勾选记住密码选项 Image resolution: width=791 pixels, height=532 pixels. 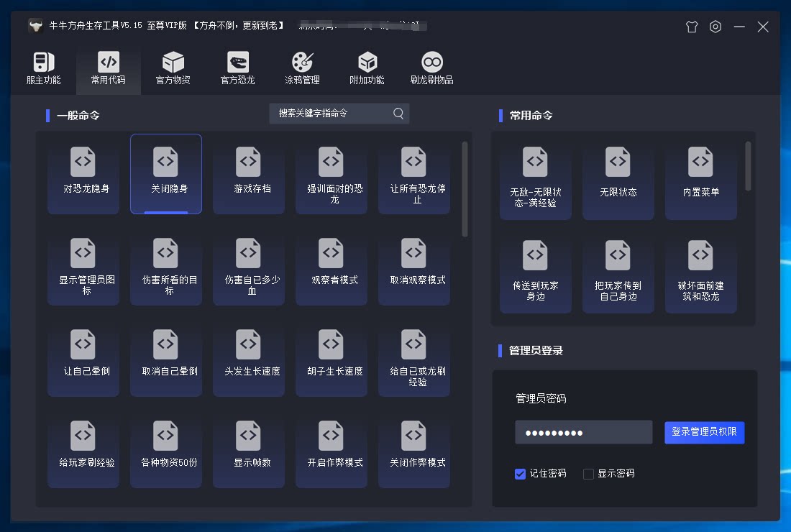point(520,474)
